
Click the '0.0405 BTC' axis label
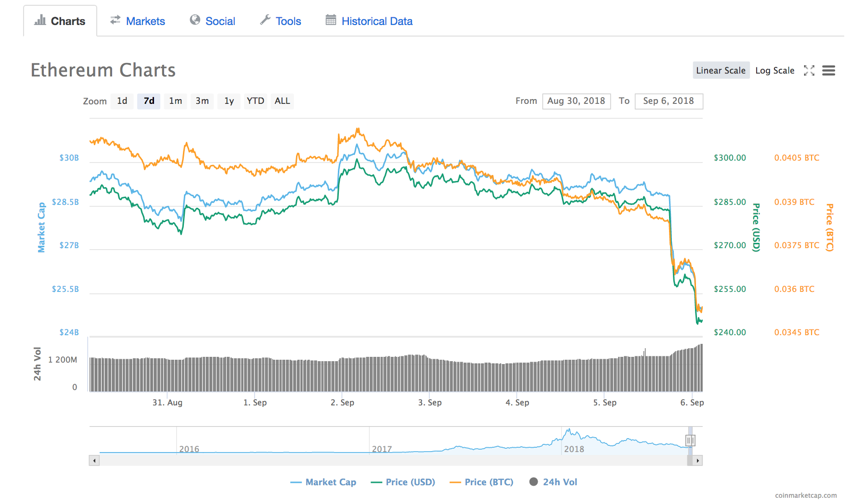[x=797, y=158]
